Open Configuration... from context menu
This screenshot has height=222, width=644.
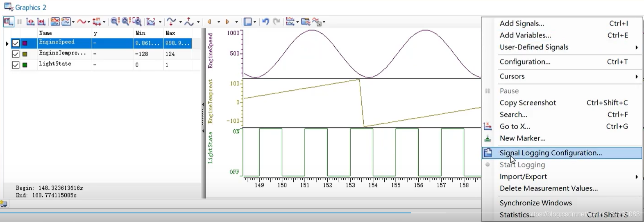point(562,62)
